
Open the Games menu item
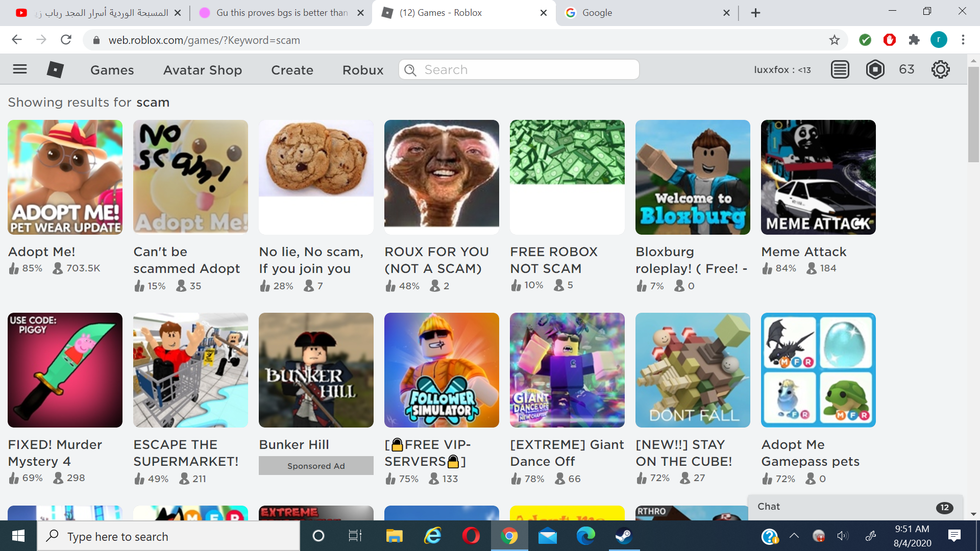coord(112,70)
